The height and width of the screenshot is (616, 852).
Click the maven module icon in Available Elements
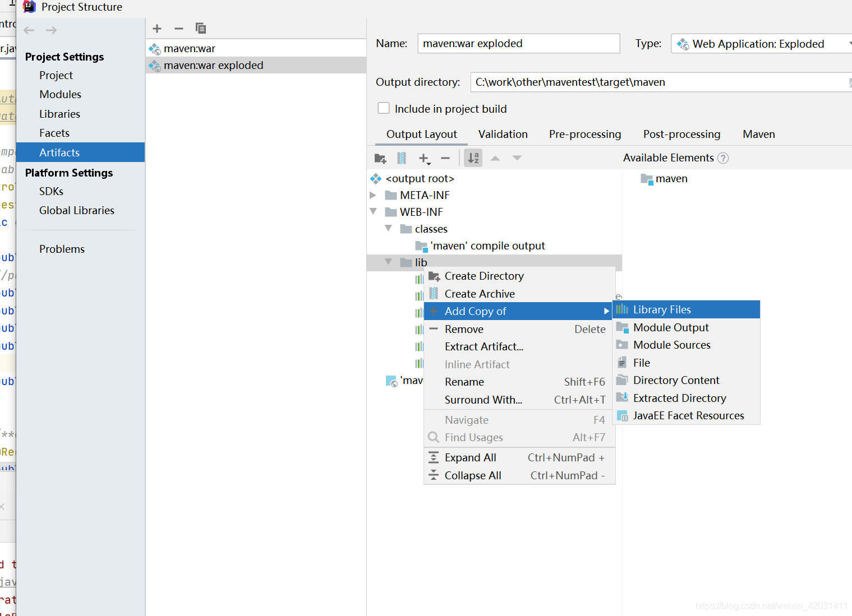coord(647,179)
